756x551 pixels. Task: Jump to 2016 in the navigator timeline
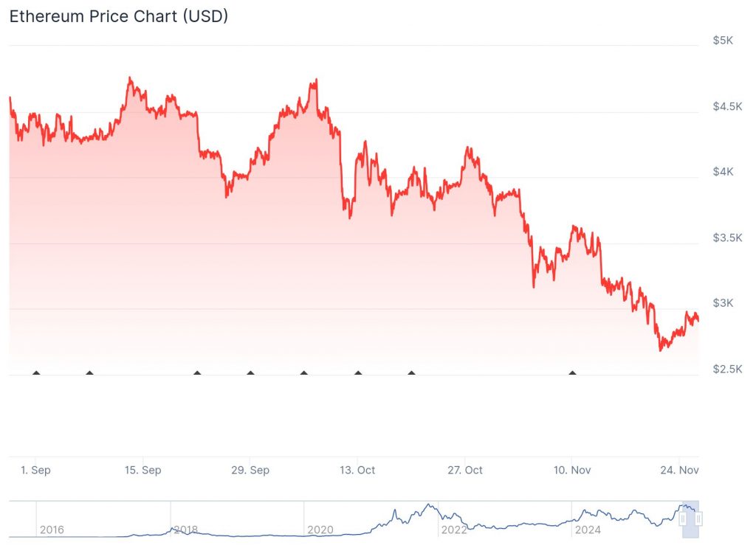(52, 530)
